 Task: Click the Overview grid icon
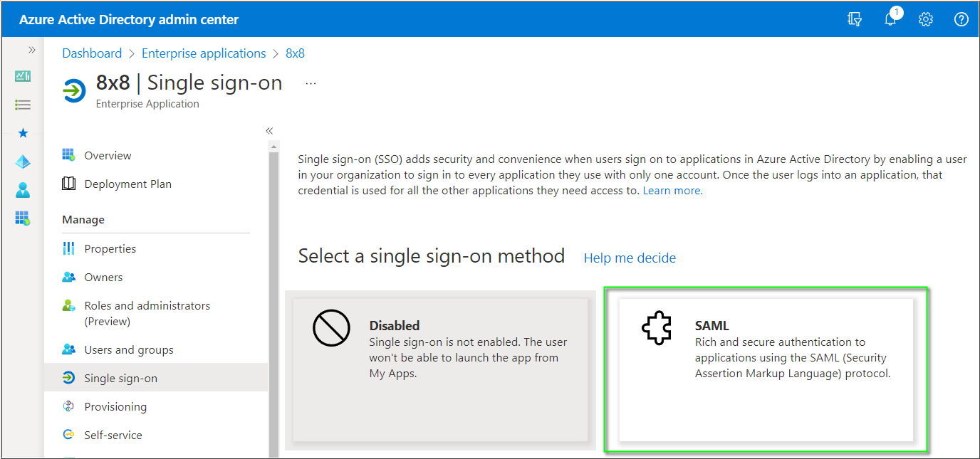click(x=68, y=155)
